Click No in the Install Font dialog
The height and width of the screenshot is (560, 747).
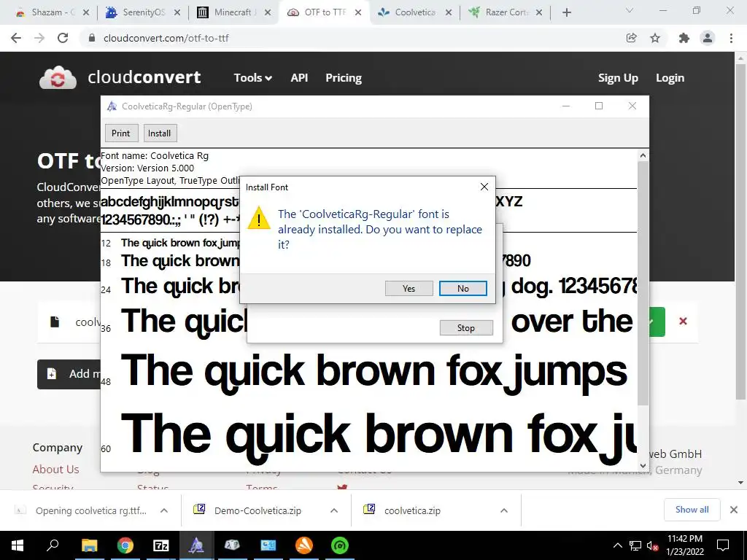click(x=462, y=288)
